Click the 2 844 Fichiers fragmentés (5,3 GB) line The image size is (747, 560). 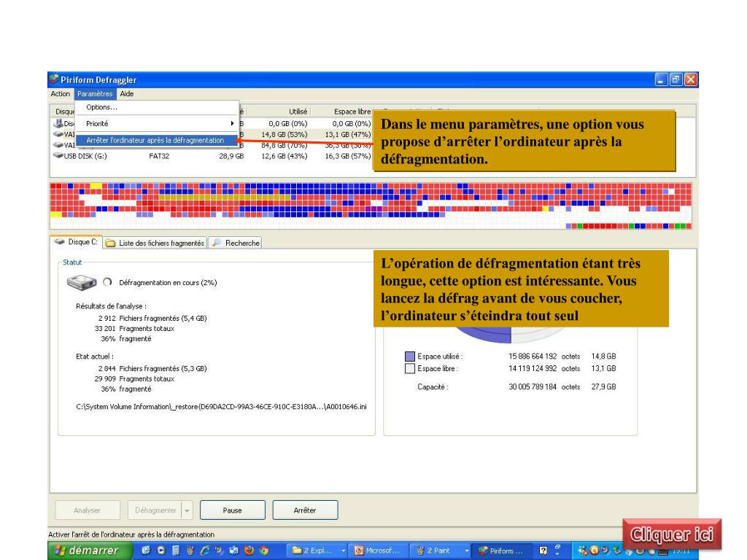click(152, 368)
